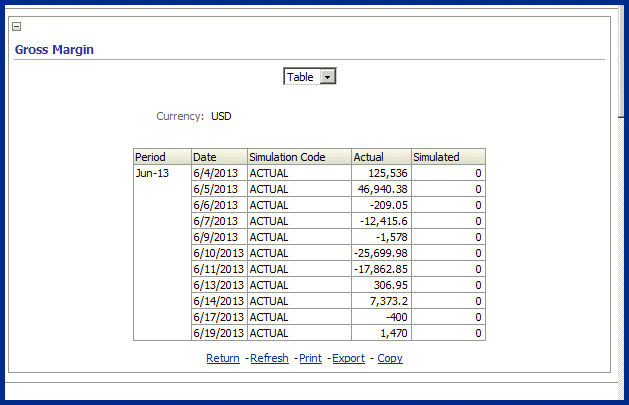Click the Export link
This screenshot has width=629, height=405.
coord(349,358)
